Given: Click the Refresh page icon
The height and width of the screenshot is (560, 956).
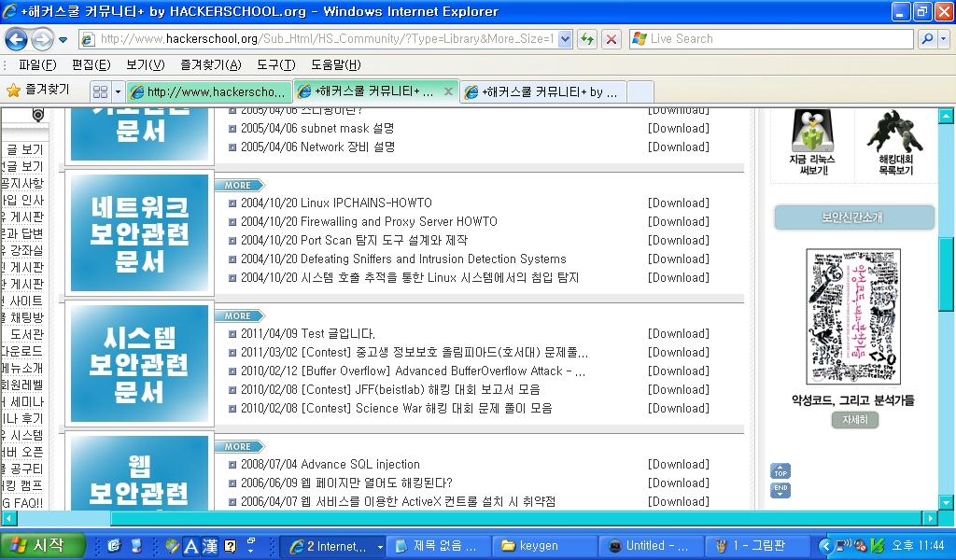Looking at the screenshot, I should pos(587,39).
